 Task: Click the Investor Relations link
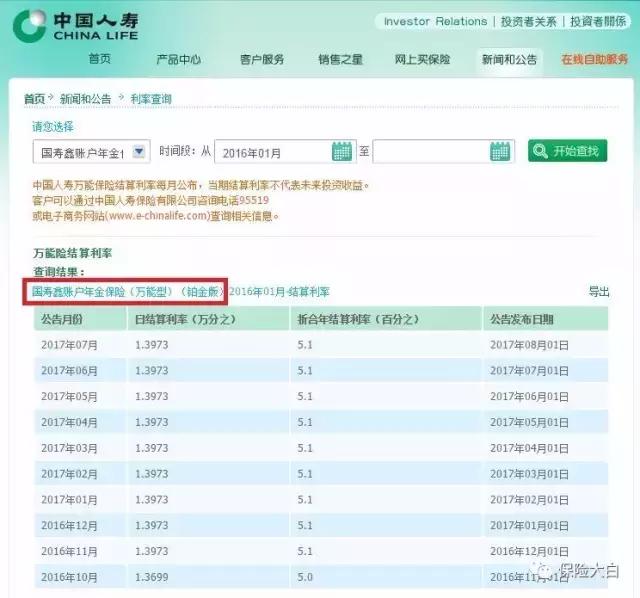[436, 21]
